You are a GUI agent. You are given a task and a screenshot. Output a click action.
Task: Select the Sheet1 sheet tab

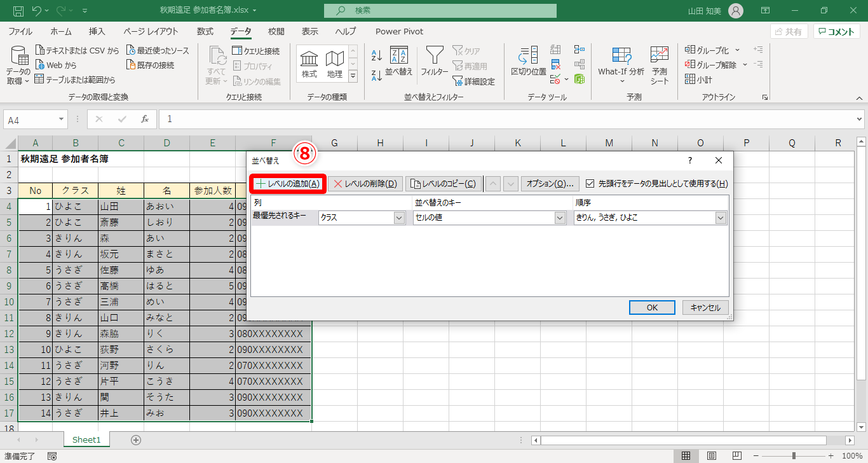(x=86, y=439)
